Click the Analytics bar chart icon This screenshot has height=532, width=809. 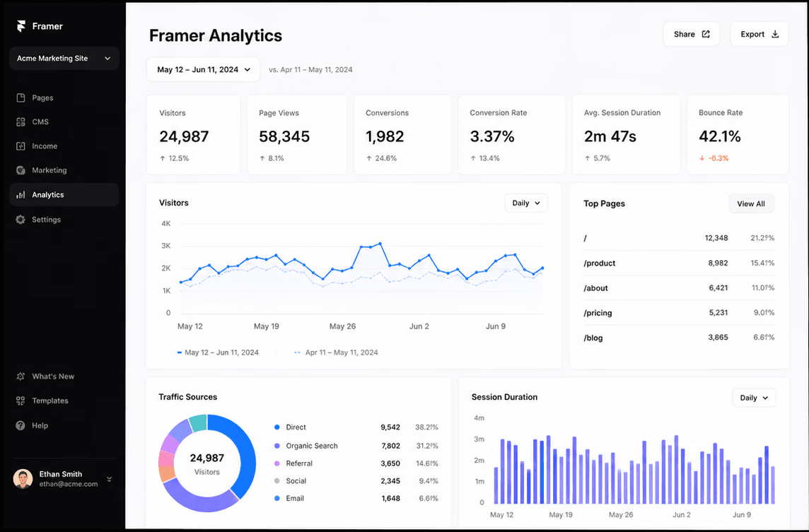tap(21, 195)
